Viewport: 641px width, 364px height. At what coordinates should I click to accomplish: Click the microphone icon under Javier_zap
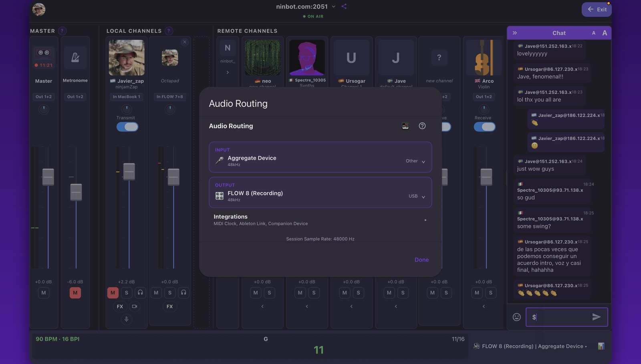click(126, 319)
